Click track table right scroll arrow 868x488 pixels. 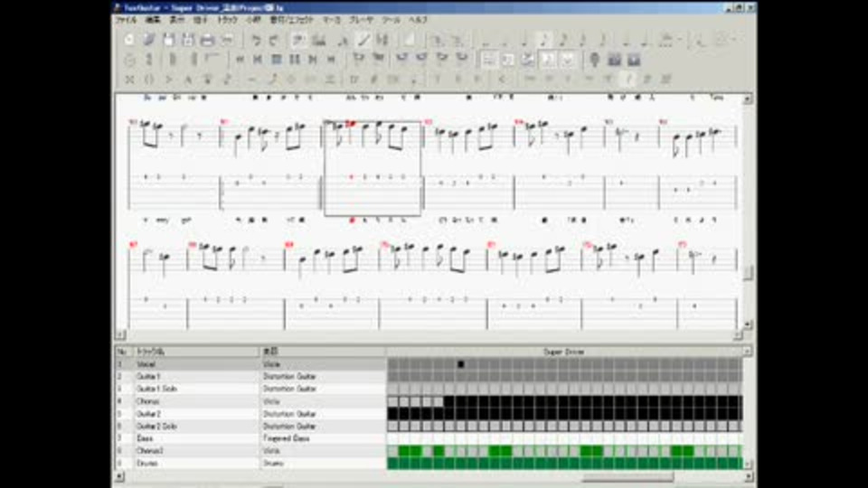pyautogui.click(x=748, y=476)
